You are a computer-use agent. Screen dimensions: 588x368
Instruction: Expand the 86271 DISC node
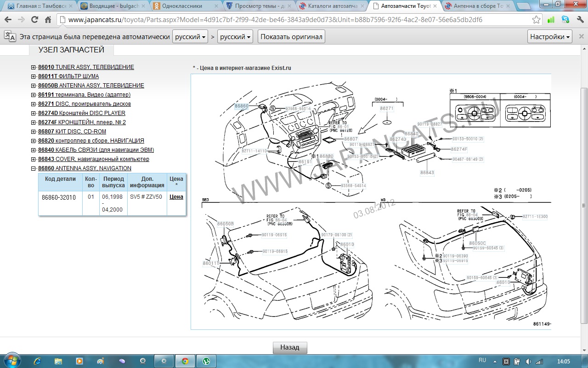tap(34, 104)
